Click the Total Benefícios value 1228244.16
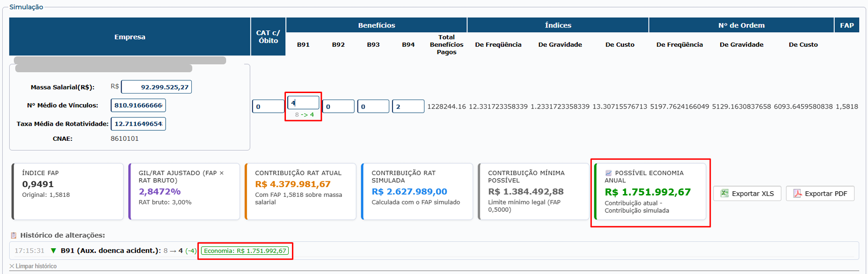The height and width of the screenshot is (274, 868). pos(446,107)
